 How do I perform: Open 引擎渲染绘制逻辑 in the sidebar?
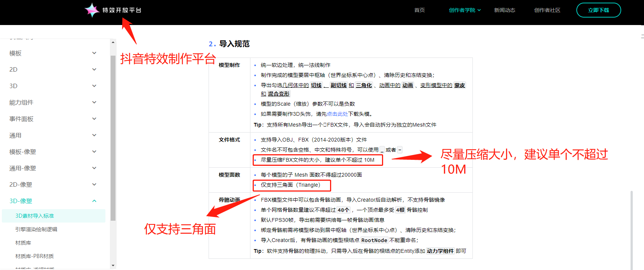36,229
